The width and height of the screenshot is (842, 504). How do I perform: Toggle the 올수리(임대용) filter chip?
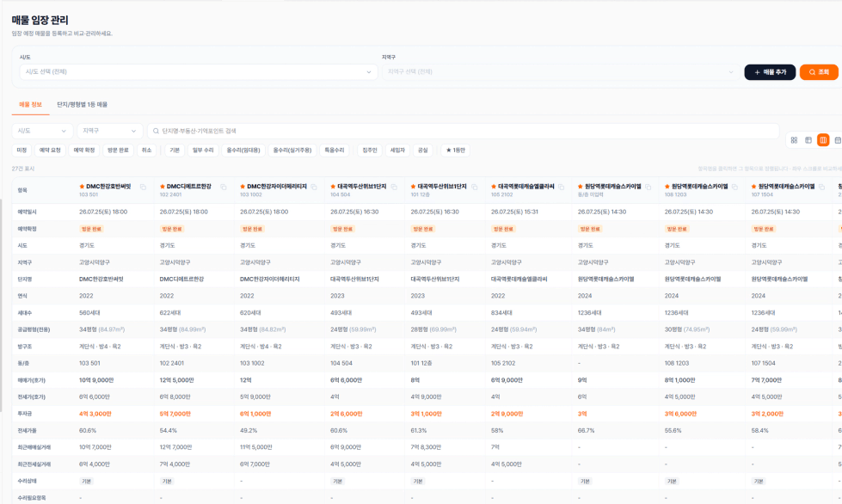click(x=243, y=151)
